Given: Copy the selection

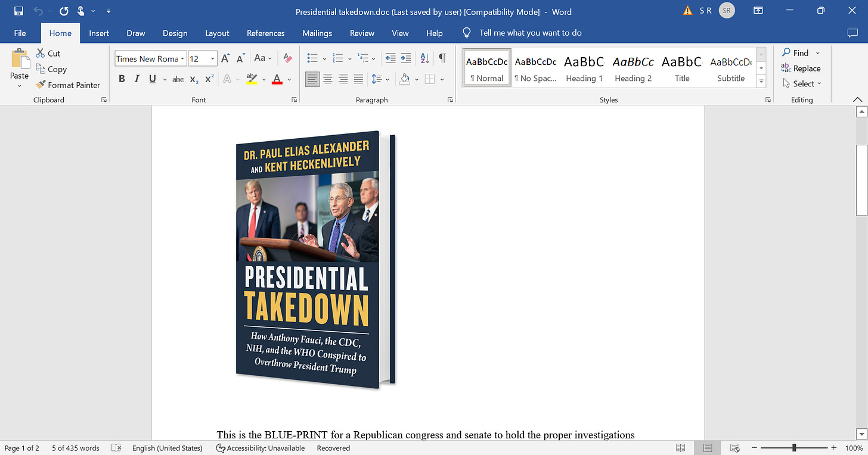Looking at the screenshot, I should [x=51, y=69].
